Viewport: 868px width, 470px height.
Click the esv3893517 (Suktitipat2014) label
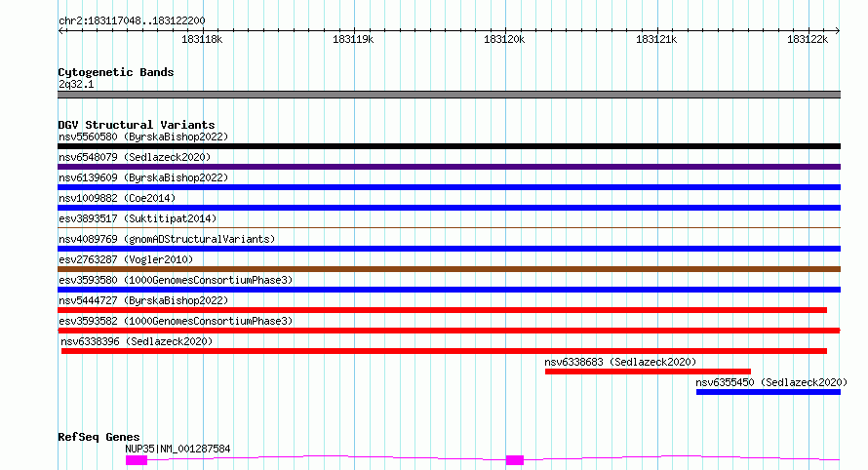coord(138,218)
